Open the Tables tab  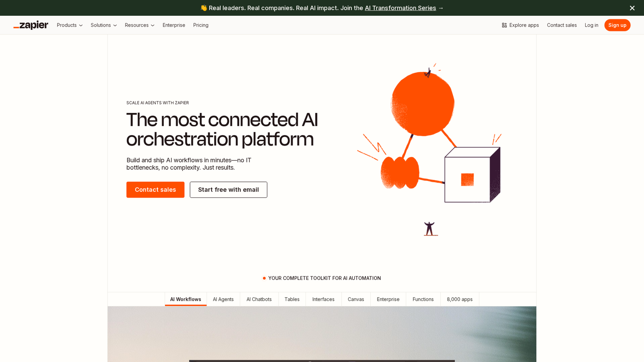292,299
